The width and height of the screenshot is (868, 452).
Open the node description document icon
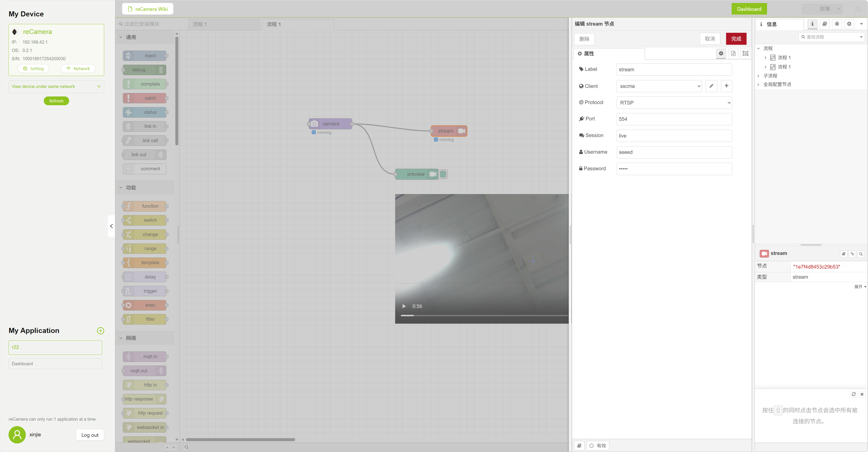(733, 54)
